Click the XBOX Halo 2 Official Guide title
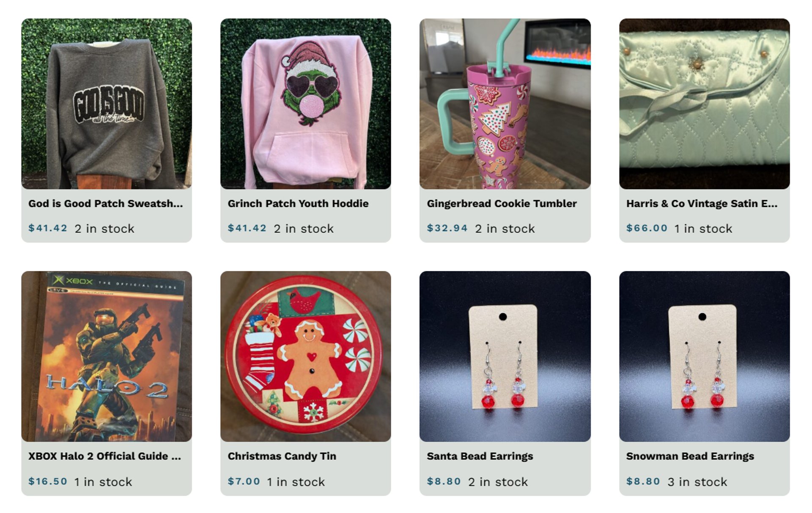812x513 pixels. pyautogui.click(x=104, y=456)
